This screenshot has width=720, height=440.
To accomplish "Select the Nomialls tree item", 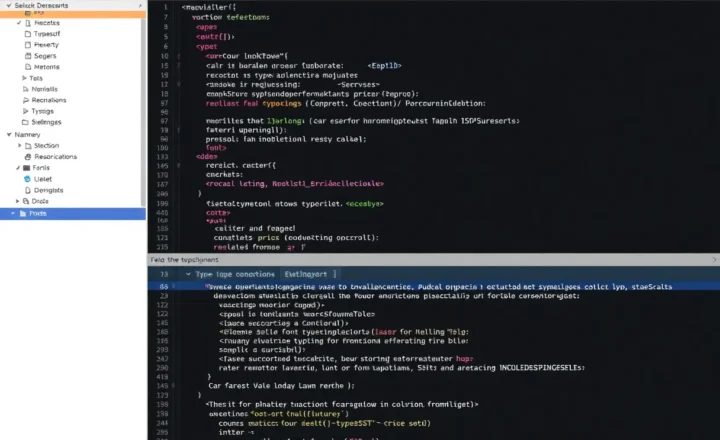I will point(44,89).
